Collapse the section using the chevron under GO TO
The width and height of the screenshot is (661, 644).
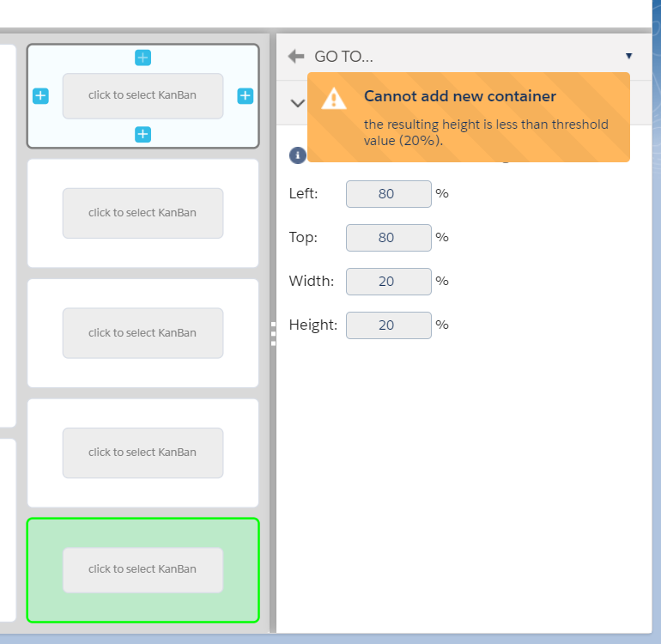pos(297,103)
